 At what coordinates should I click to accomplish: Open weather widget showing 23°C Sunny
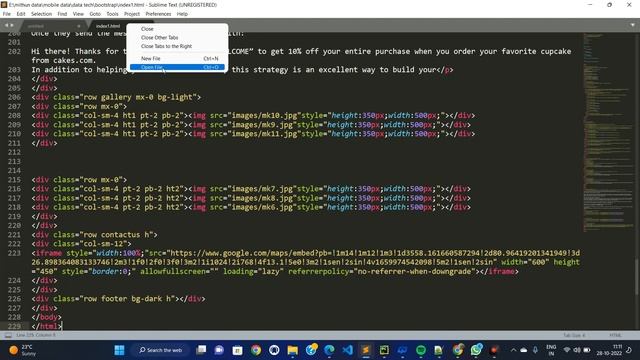click(x=23, y=350)
